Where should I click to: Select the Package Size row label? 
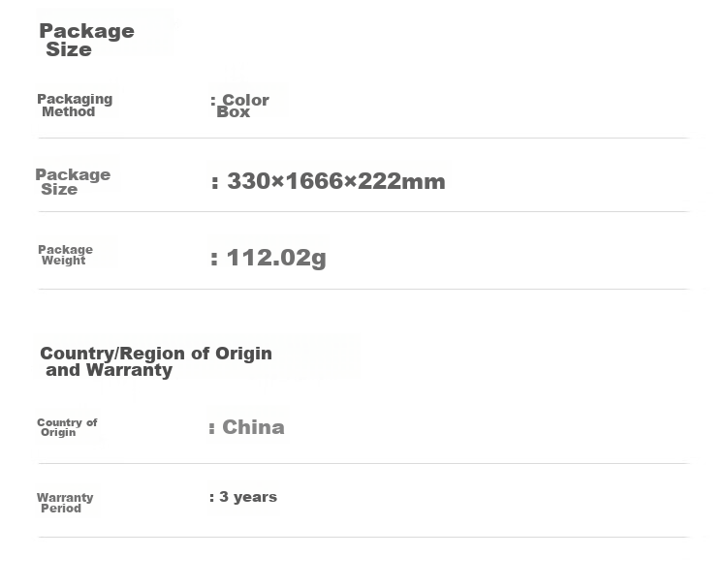[73, 182]
